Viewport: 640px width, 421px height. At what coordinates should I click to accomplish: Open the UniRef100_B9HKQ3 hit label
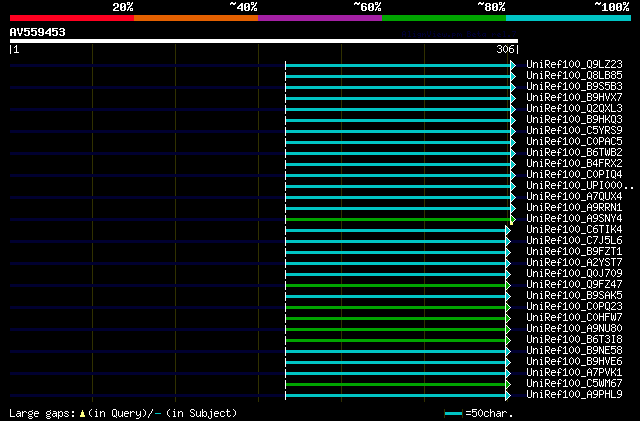[x=574, y=120]
